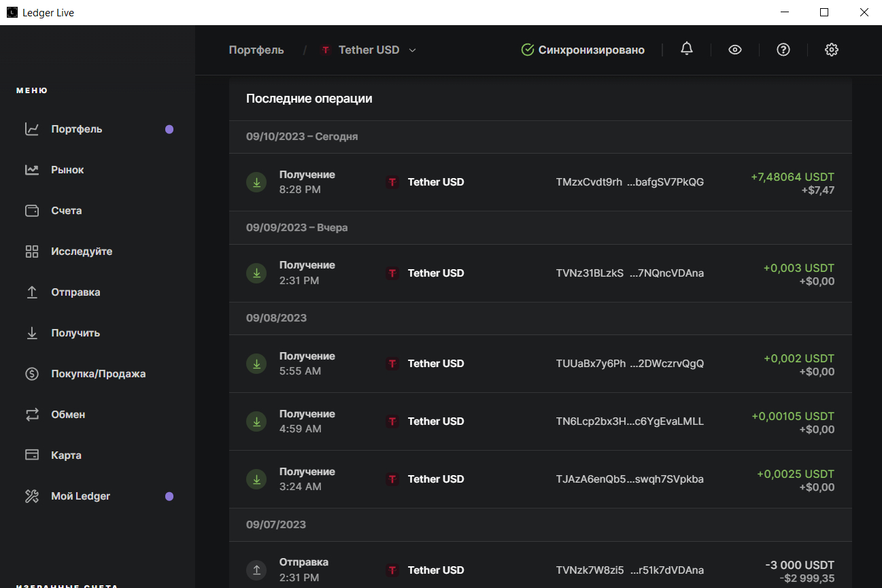Open the Счета sidebar menu item
882x588 pixels.
(x=97, y=211)
